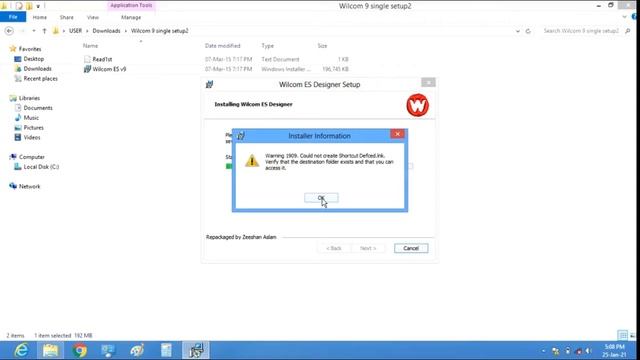
Task: Open Google Chrome from taskbar
Action: (x=80, y=351)
